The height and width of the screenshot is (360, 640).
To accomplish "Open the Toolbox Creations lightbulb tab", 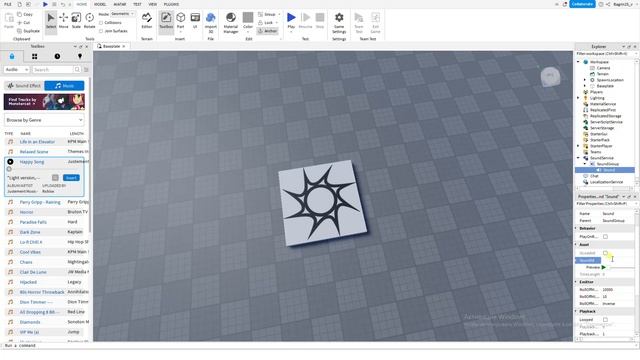I will (x=80, y=56).
